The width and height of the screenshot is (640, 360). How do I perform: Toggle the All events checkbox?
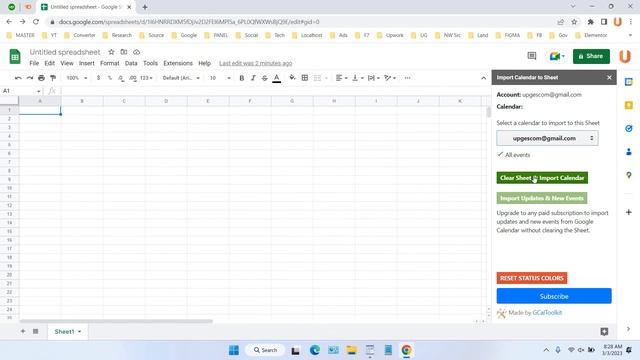(x=500, y=154)
